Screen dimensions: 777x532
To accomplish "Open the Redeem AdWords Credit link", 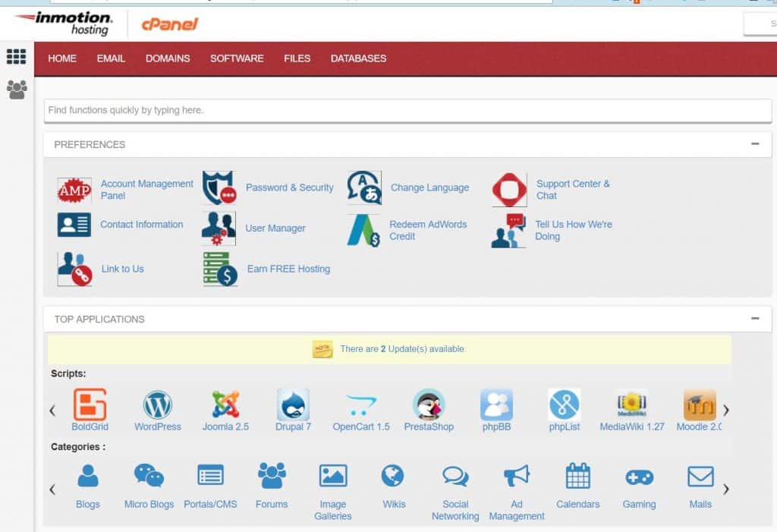I will (428, 230).
